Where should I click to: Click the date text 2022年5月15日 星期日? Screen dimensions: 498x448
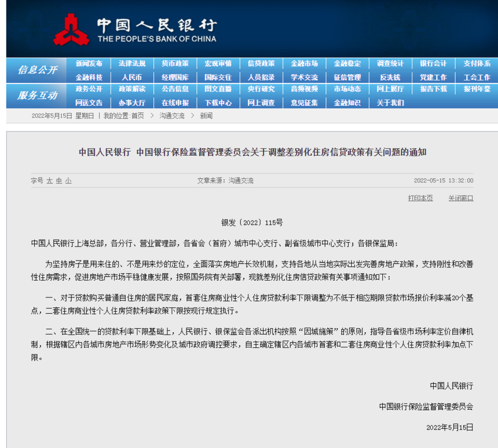pos(63,116)
